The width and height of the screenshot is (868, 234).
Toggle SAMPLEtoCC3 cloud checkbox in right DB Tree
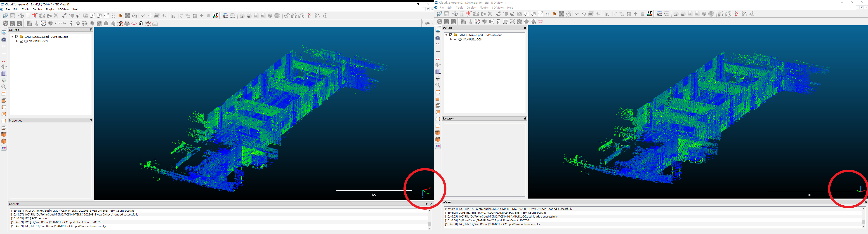click(455, 40)
